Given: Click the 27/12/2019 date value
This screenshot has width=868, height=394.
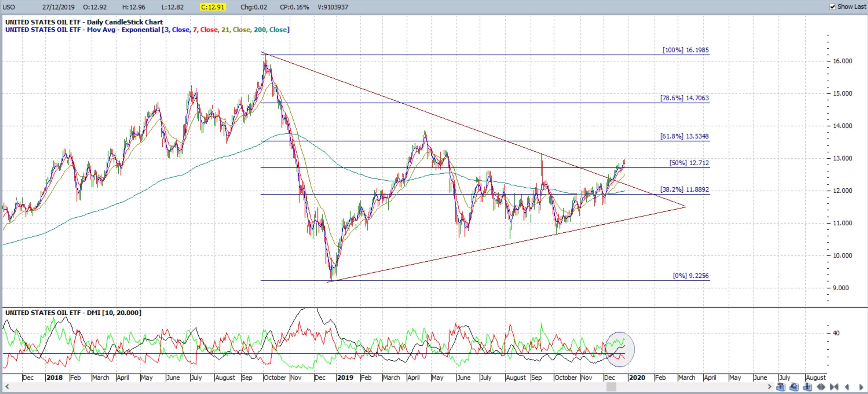Looking at the screenshot, I should (58, 7).
